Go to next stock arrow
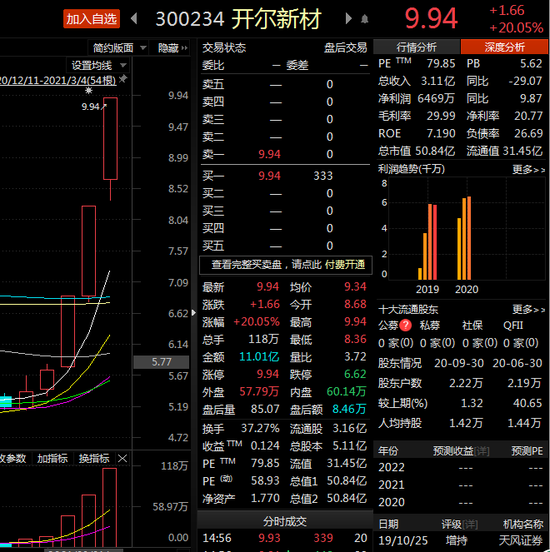Viewport: 550px width, 552px height. [348, 18]
